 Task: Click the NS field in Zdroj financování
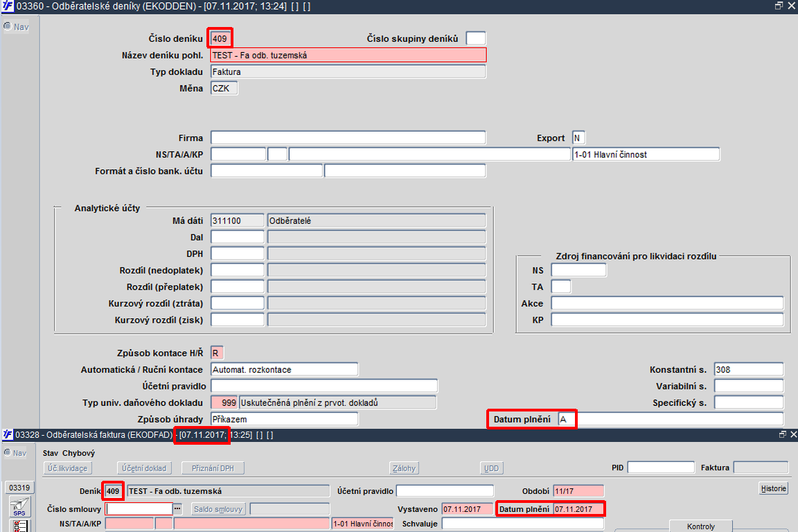pyautogui.click(x=578, y=270)
